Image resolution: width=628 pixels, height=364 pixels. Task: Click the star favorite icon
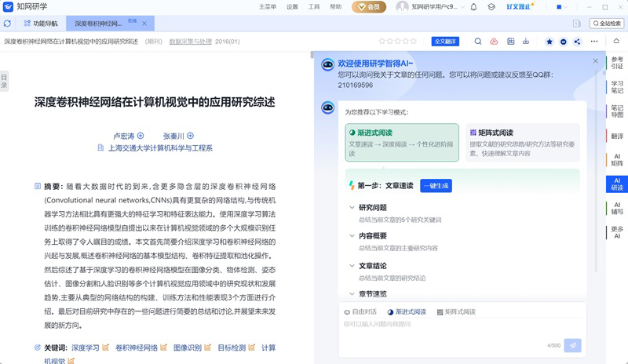pyautogui.click(x=549, y=42)
